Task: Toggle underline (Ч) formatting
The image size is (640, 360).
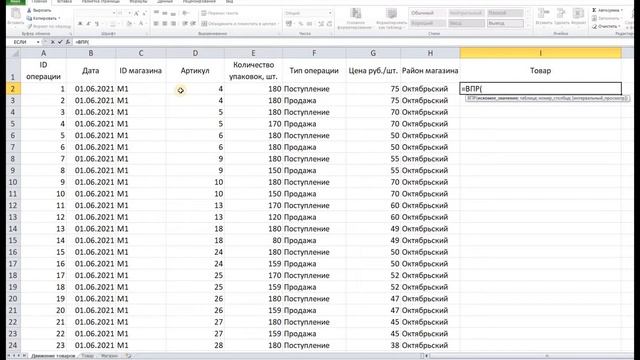Action: coord(97,24)
